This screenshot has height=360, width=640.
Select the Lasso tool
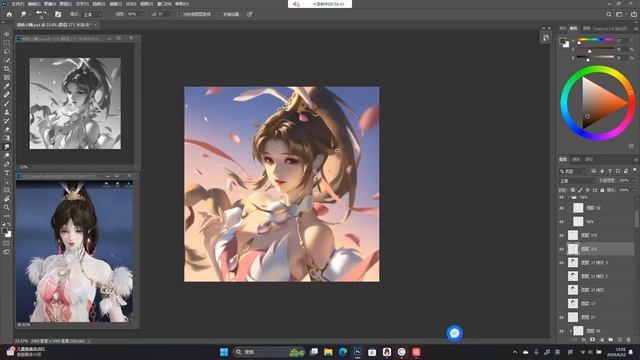click(x=7, y=51)
